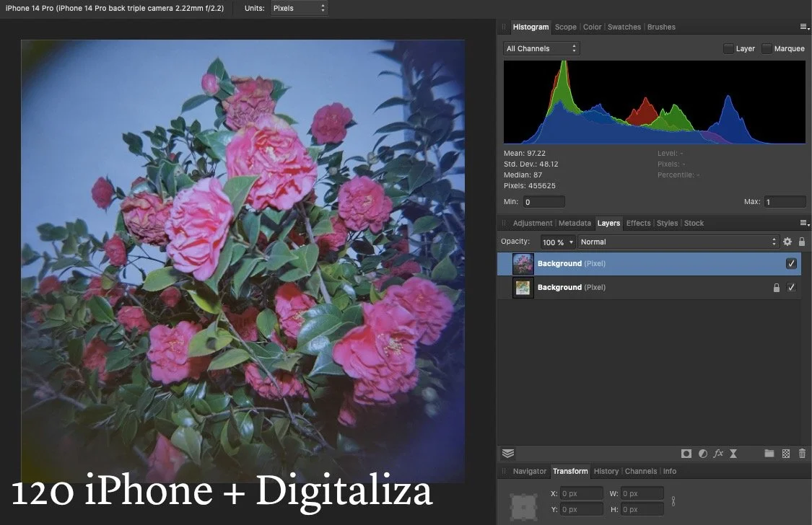Open the Opacity 100 % dropdown
812x525 pixels.
click(558, 242)
